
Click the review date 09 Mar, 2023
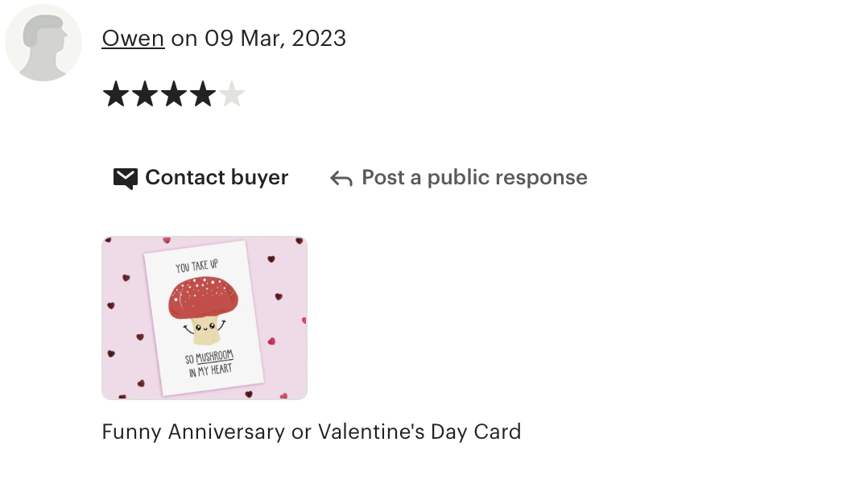click(x=275, y=39)
